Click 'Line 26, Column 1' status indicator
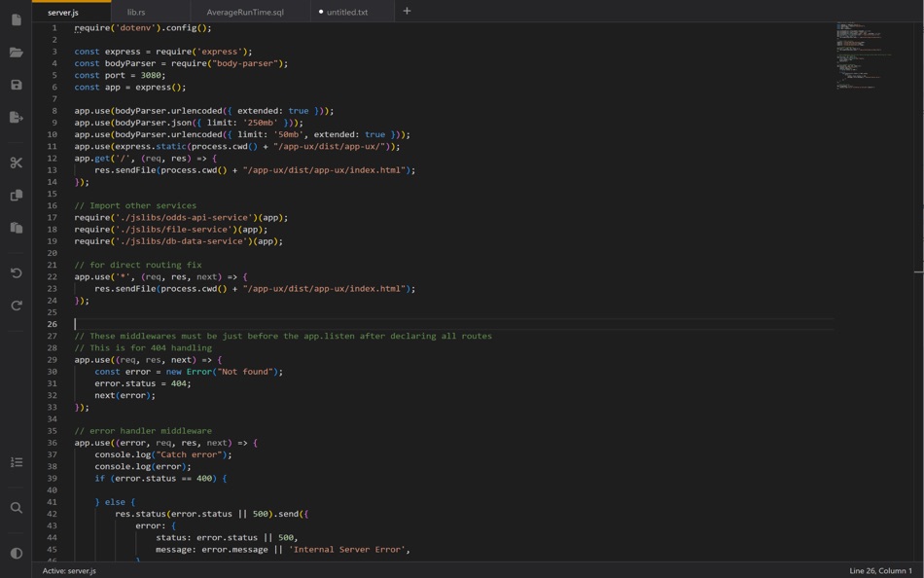This screenshot has width=924, height=578. 880,571
